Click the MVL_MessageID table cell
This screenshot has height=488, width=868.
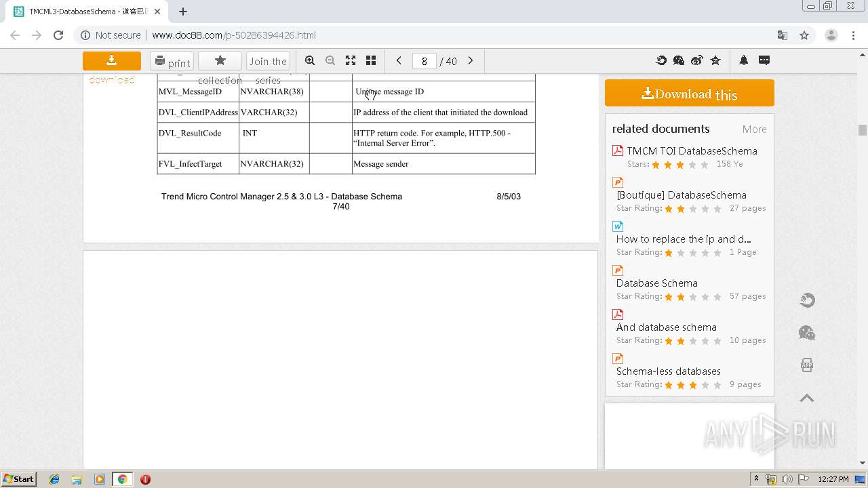(x=198, y=91)
